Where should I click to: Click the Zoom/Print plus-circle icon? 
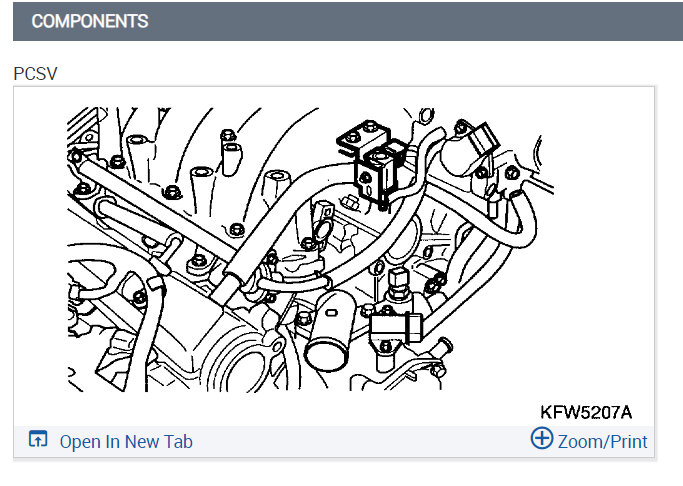[541, 438]
